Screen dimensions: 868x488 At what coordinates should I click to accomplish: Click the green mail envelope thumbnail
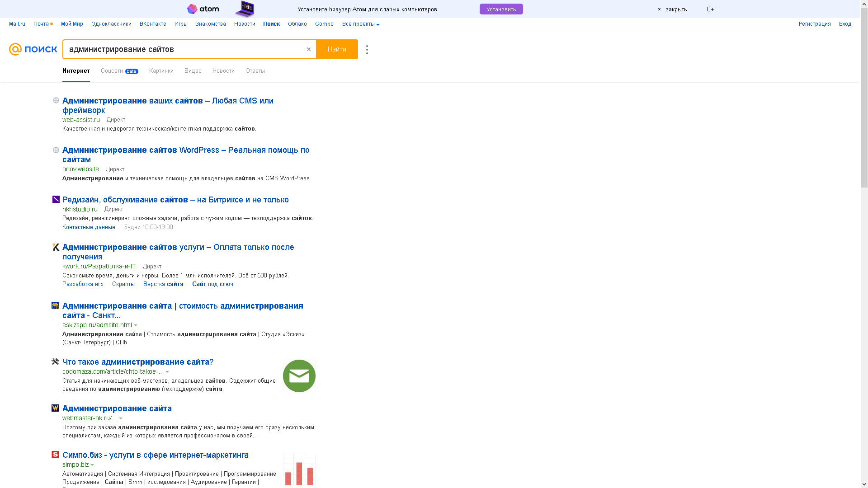click(x=299, y=376)
